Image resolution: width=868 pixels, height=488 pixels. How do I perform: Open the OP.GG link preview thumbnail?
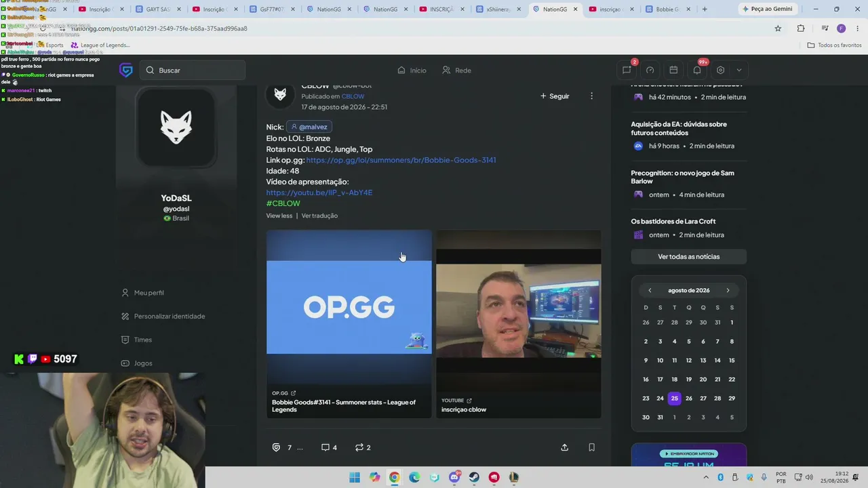[x=349, y=307]
